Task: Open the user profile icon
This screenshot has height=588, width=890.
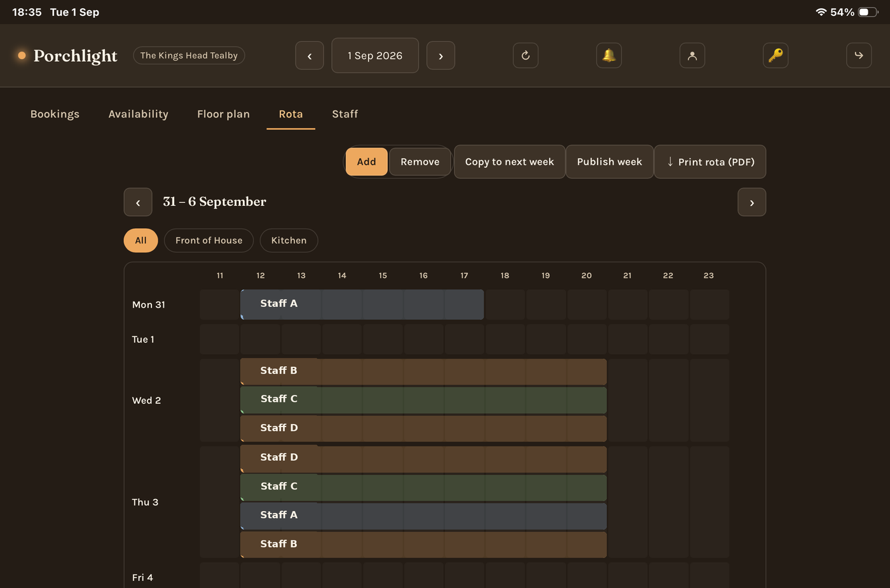Action: (x=692, y=56)
